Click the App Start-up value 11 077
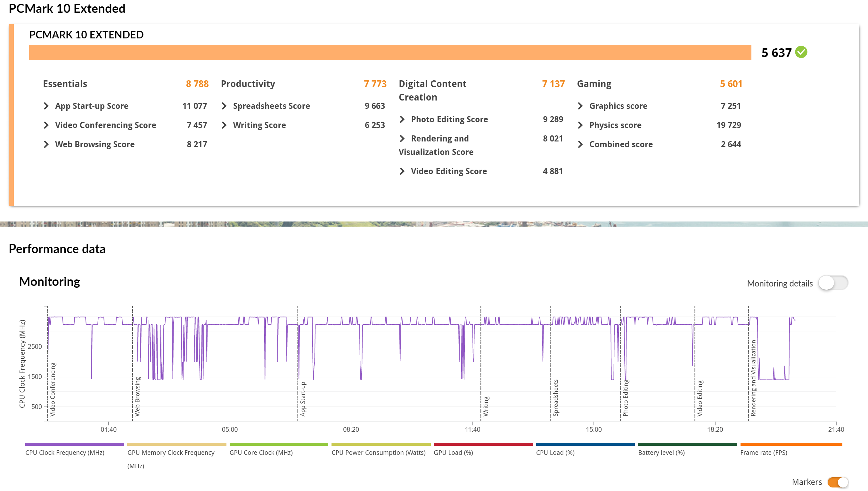This screenshot has width=868, height=491. tap(195, 106)
